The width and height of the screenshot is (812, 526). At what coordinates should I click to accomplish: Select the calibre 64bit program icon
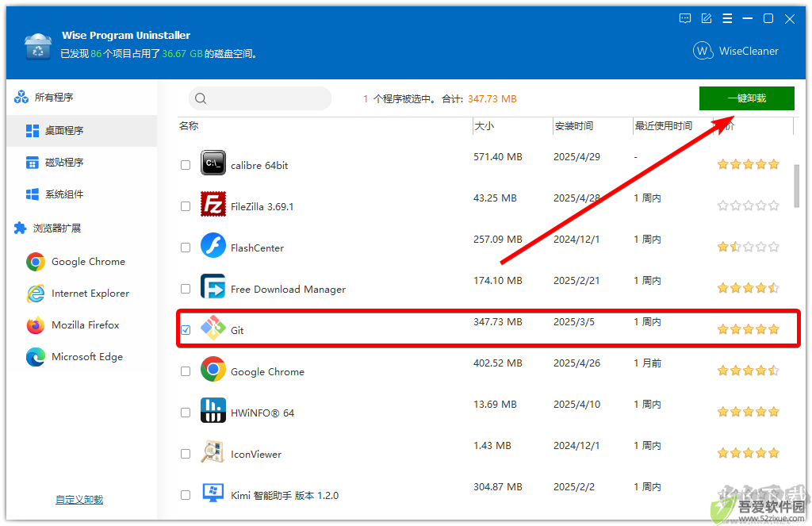[213, 163]
